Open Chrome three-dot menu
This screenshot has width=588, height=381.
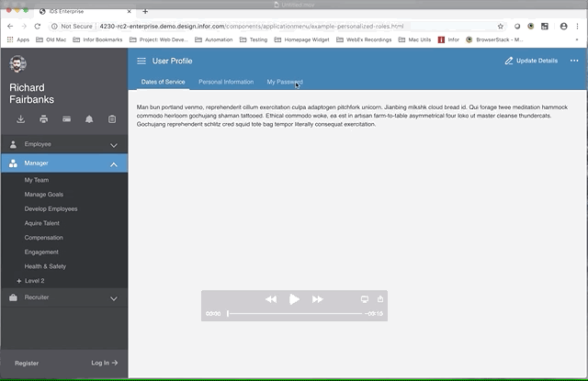point(577,27)
